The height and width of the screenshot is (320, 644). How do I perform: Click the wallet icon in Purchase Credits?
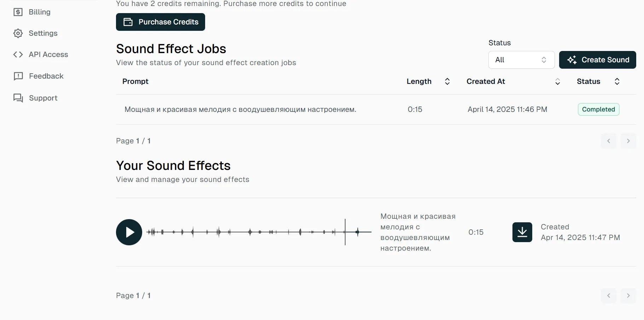[128, 22]
